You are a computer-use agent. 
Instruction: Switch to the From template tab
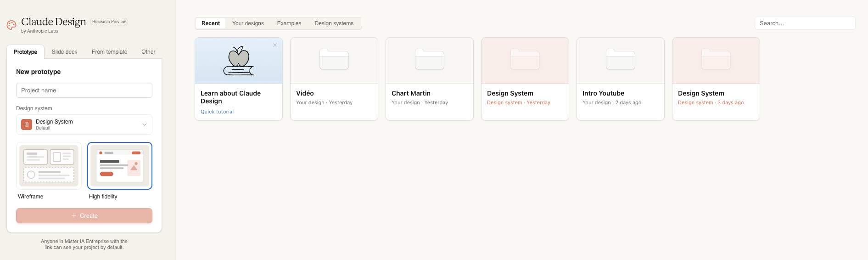(x=109, y=52)
